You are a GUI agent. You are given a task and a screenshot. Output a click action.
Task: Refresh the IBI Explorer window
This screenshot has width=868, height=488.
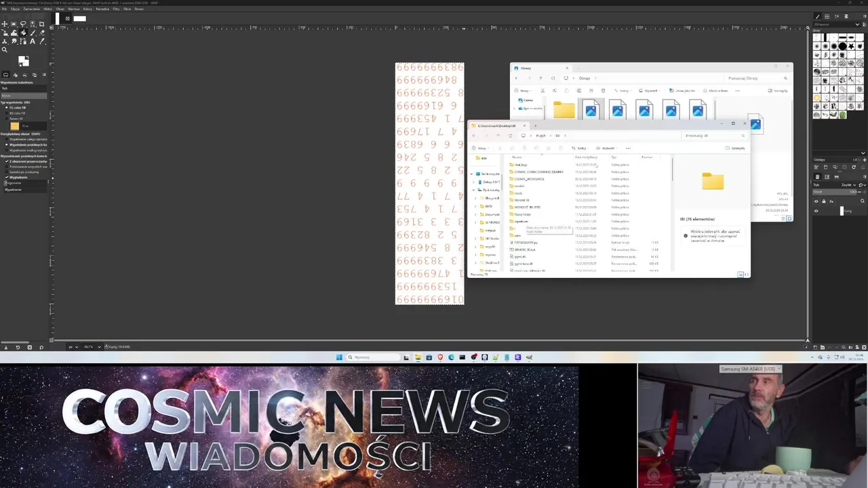[x=511, y=136]
